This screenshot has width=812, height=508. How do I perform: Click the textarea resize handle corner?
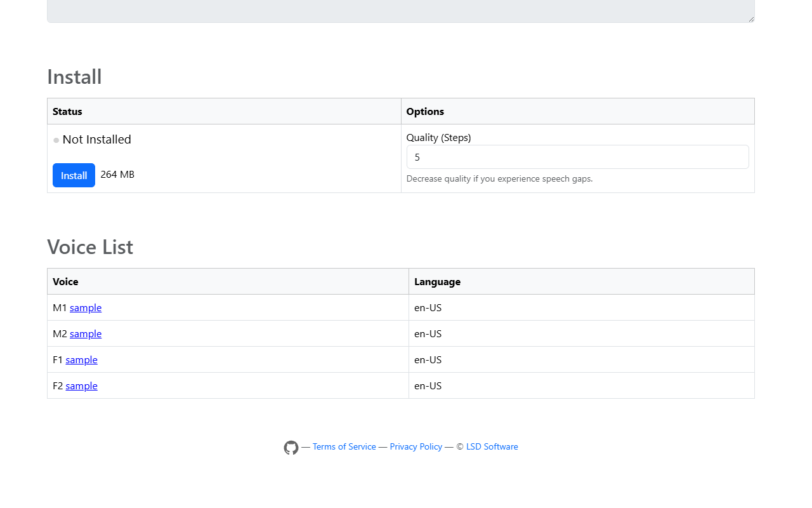[751, 19]
